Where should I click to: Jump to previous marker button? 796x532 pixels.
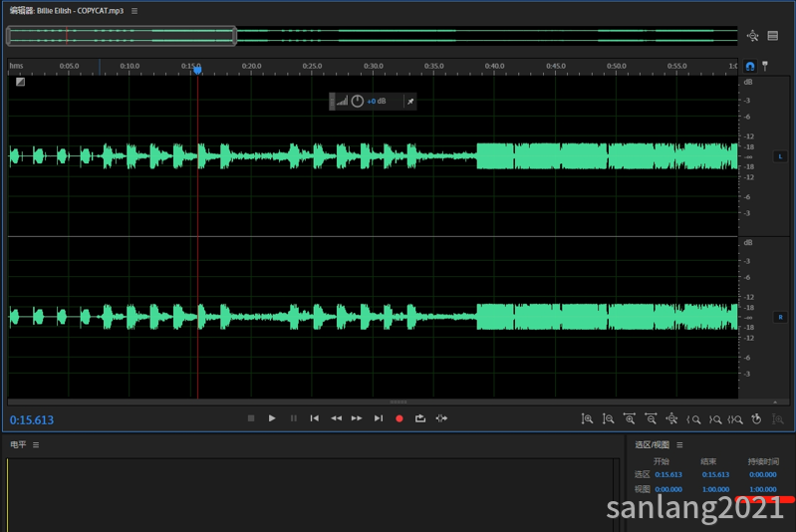point(314,418)
